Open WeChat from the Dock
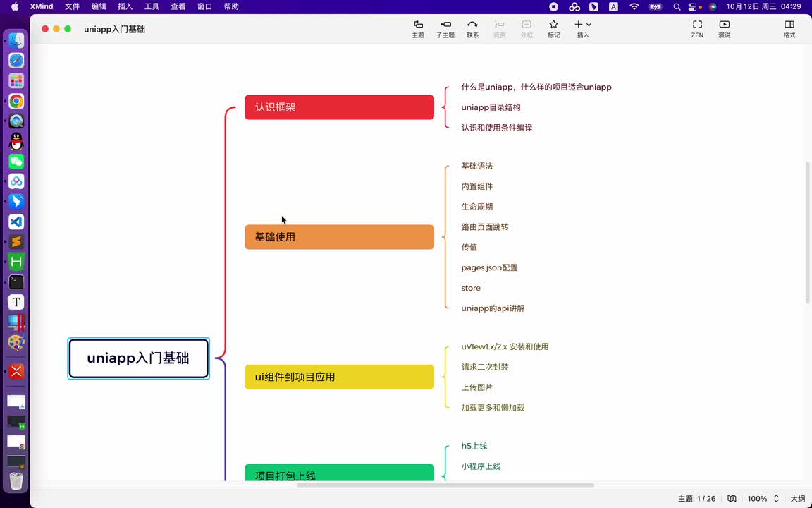Image resolution: width=812 pixels, height=508 pixels. pos(17,161)
